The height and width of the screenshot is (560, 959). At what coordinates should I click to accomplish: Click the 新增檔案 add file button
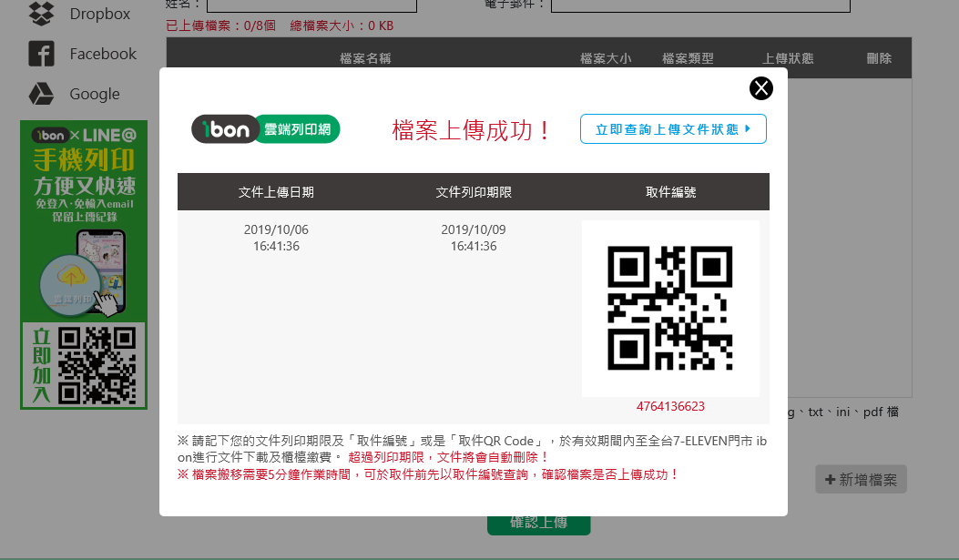click(x=861, y=479)
